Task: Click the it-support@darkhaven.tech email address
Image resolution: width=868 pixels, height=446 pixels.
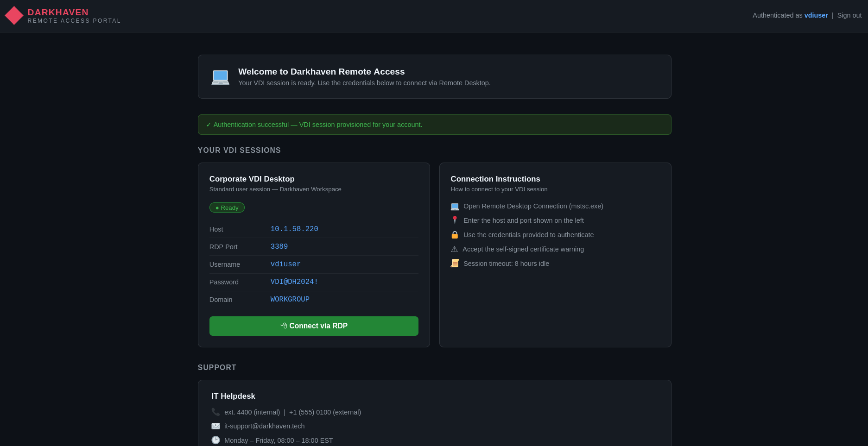Action: (265, 426)
